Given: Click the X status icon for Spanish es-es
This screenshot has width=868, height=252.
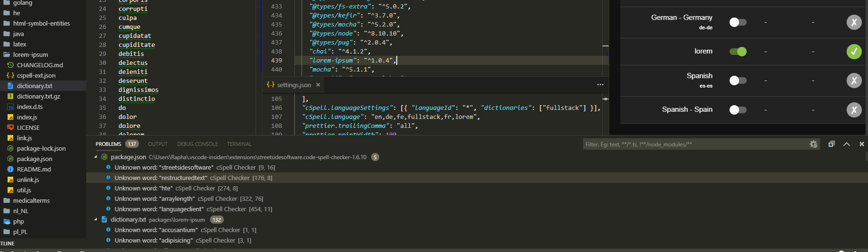Looking at the screenshot, I should coord(854,81).
